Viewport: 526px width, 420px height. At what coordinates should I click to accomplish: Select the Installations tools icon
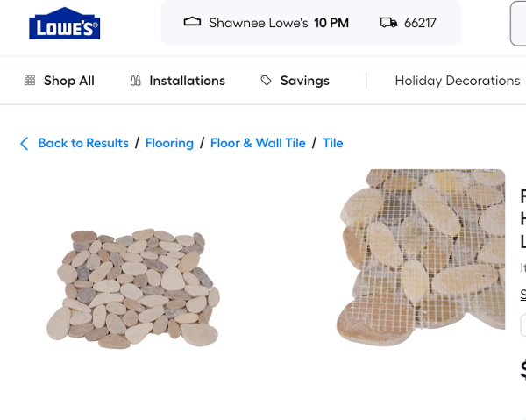(x=135, y=81)
